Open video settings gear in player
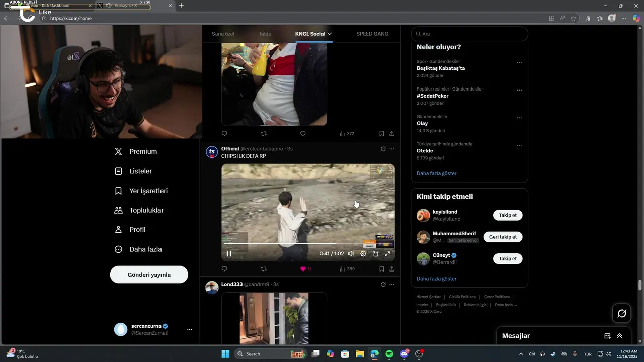 click(363, 254)
